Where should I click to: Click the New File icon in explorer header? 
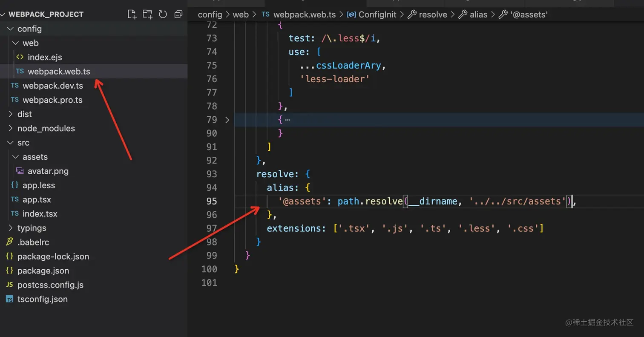tap(132, 14)
